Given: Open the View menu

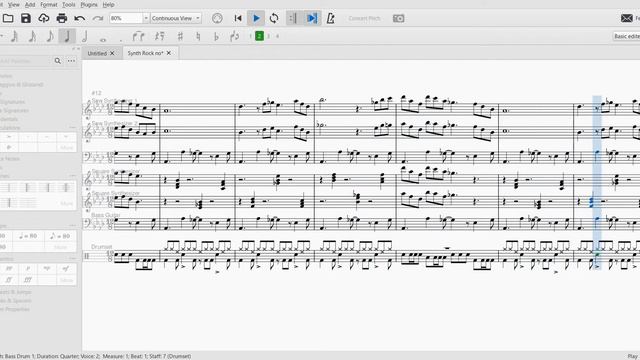Looking at the screenshot, I should point(14,4).
